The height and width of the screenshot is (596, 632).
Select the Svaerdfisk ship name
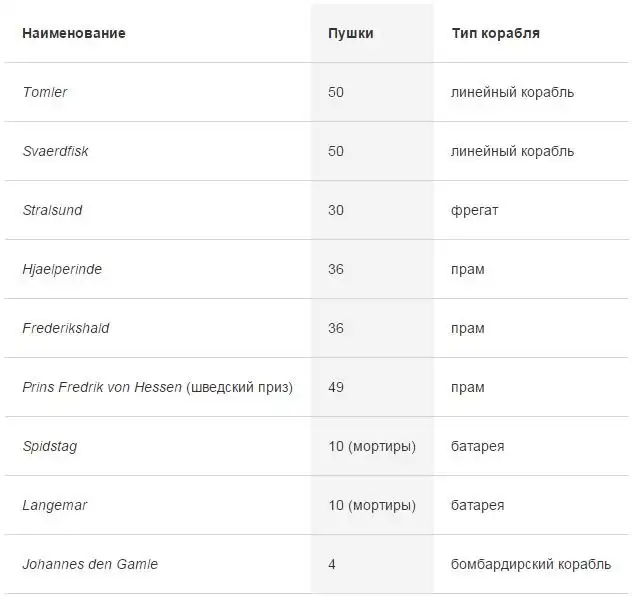coord(56,151)
